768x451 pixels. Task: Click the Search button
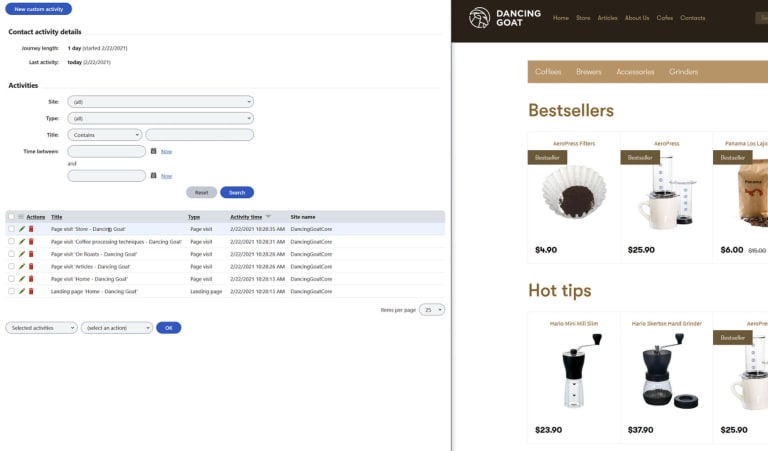(x=237, y=192)
